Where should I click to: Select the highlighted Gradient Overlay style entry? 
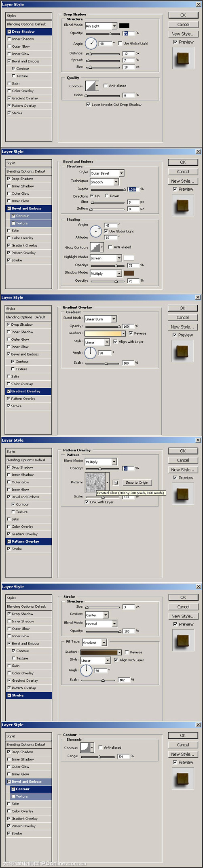[28, 391]
